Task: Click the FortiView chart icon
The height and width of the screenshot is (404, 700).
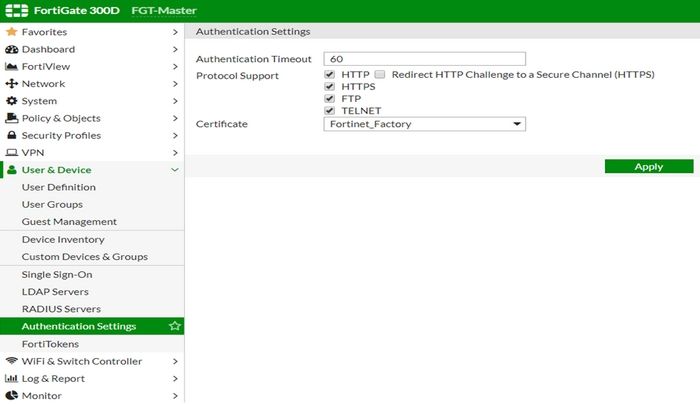Action: click(x=12, y=67)
